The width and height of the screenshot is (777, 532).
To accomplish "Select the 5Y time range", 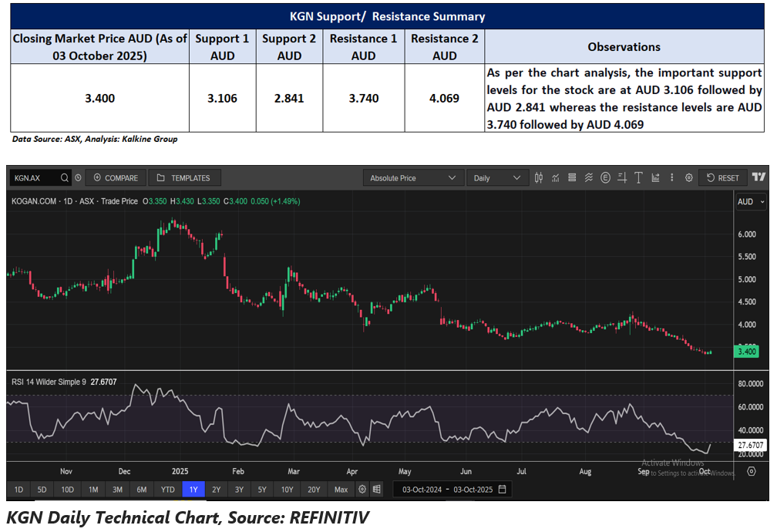I will [263, 490].
